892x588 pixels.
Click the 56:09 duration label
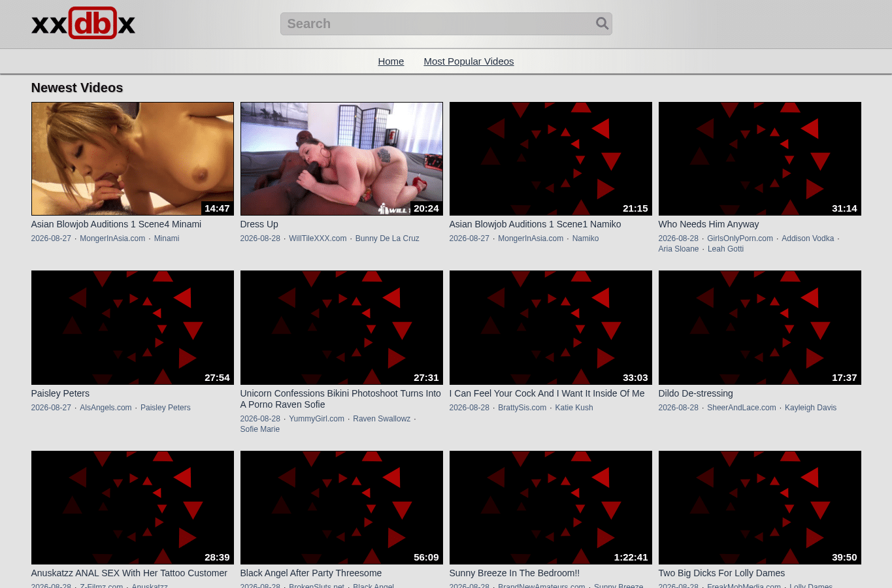coord(426,557)
